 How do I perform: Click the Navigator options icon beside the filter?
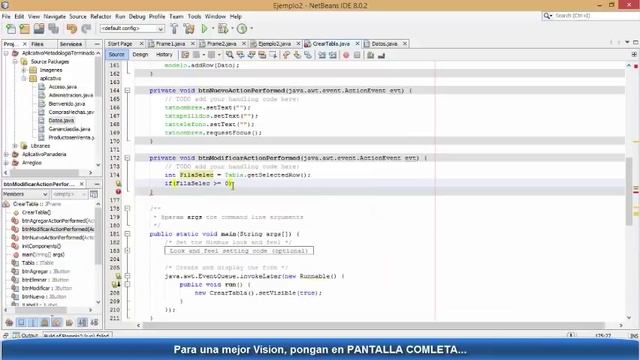(94, 194)
